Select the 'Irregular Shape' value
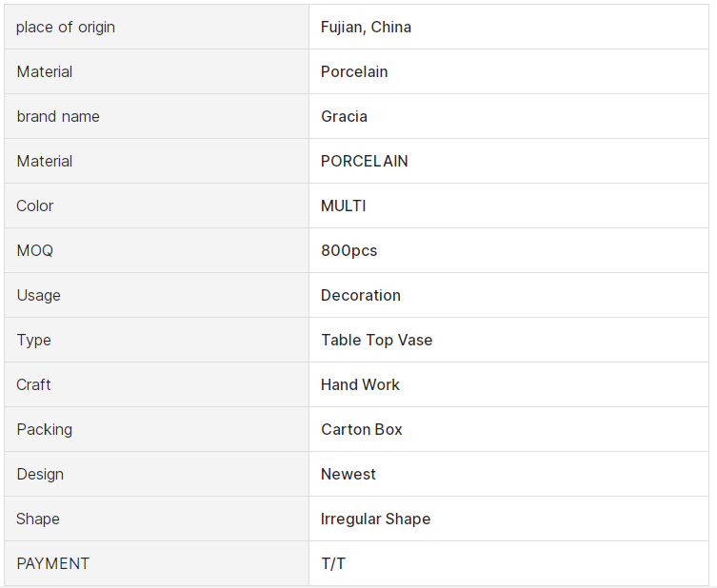This screenshot has height=588, width=717. click(x=375, y=519)
